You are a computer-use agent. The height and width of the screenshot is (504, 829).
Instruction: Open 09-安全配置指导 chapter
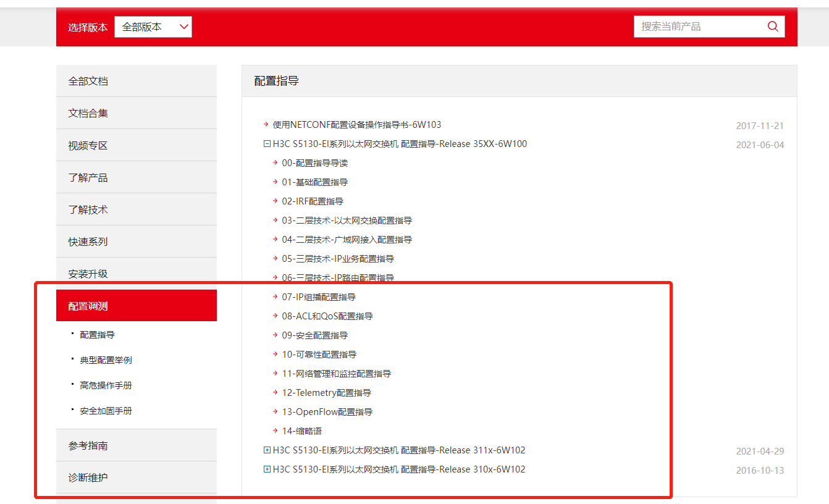coord(315,335)
